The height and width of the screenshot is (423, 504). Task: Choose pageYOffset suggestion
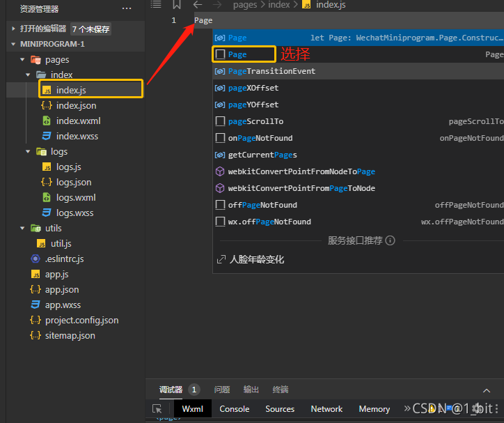coord(359,105)
